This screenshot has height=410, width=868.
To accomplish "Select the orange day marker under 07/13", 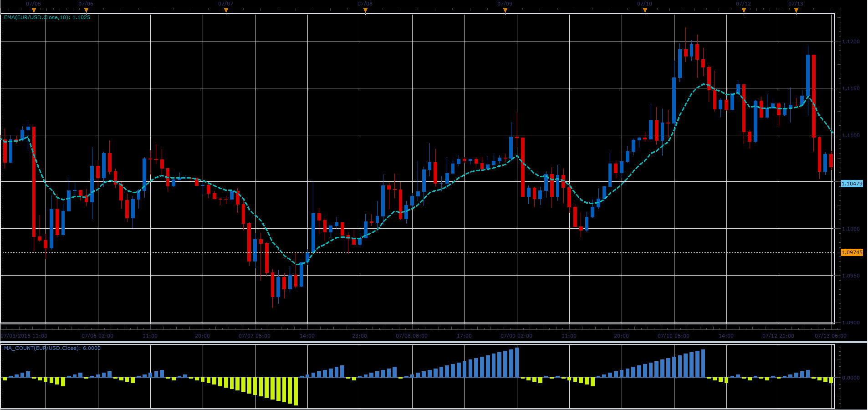I will (x=796, y=10).
